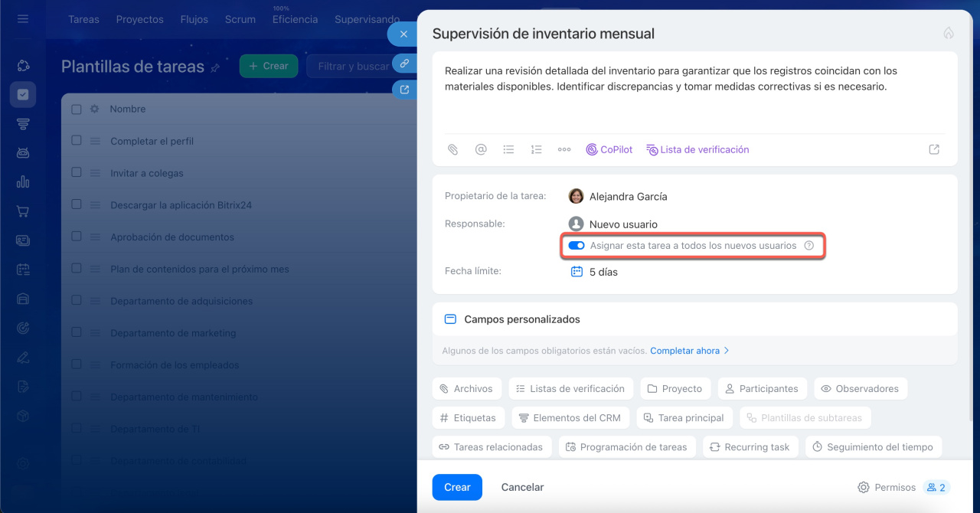The height and width of the screenshot is (513, 980).
Task: Tick the Invitar a colegas checkbox
Action: (x=77, y=173)
